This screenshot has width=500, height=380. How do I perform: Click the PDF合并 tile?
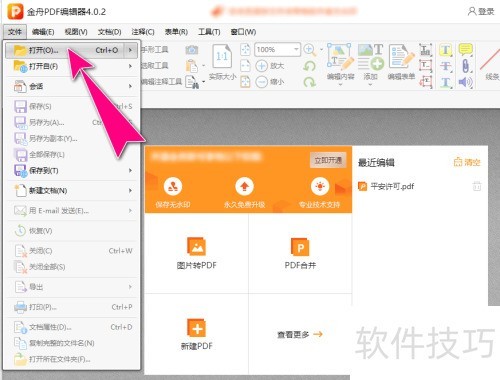pyautogui.click(x=300, y=253)
